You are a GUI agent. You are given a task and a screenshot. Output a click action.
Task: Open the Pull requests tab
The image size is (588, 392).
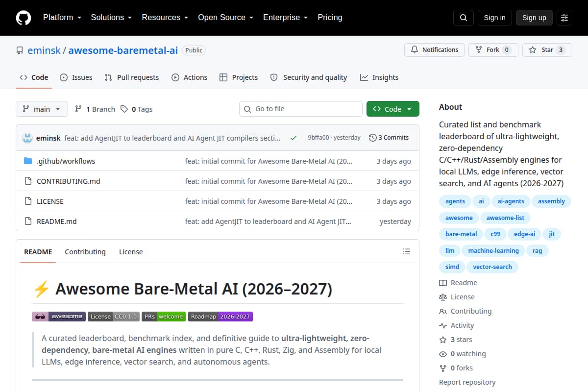point(132,77)
